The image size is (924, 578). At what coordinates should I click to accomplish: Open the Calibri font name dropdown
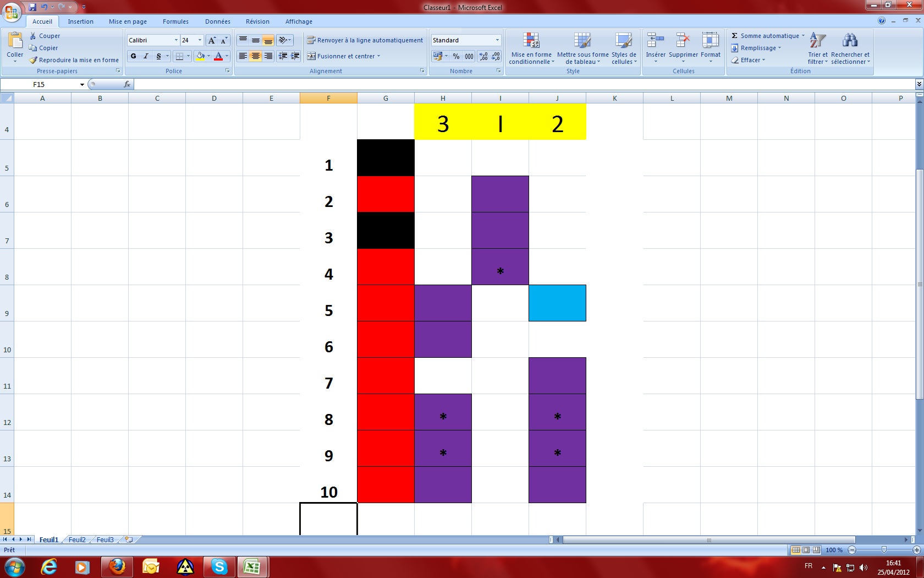click(176, 40)
